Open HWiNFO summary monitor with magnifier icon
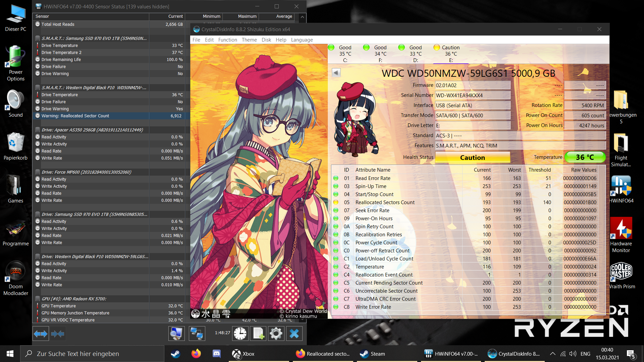Screen dimensions: 644x362 coord(176,334)
